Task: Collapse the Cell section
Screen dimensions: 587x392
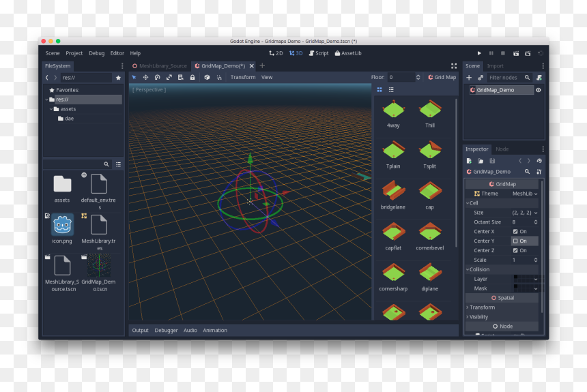Action: (x=502, y=203)
